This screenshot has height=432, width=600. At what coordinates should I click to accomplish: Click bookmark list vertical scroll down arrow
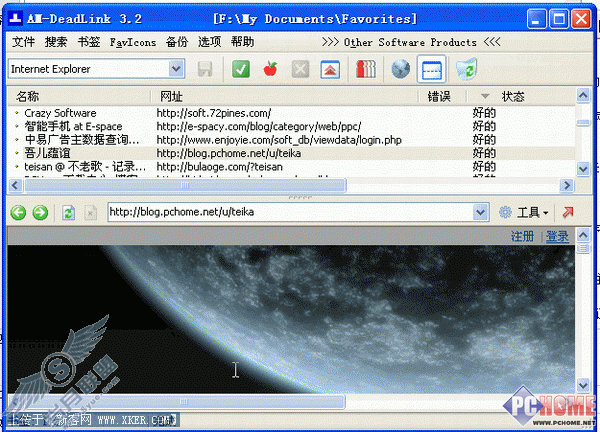point(583,168)
